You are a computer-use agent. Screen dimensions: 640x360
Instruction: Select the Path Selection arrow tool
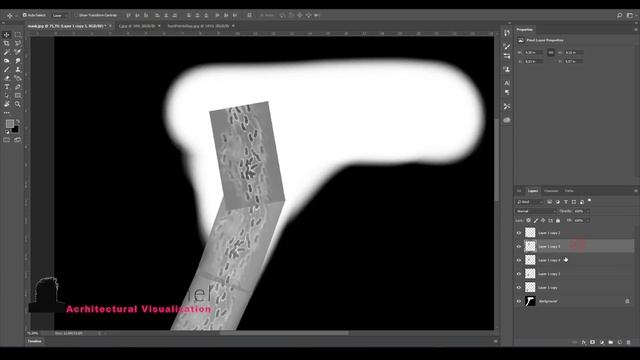tap(7, 96)
